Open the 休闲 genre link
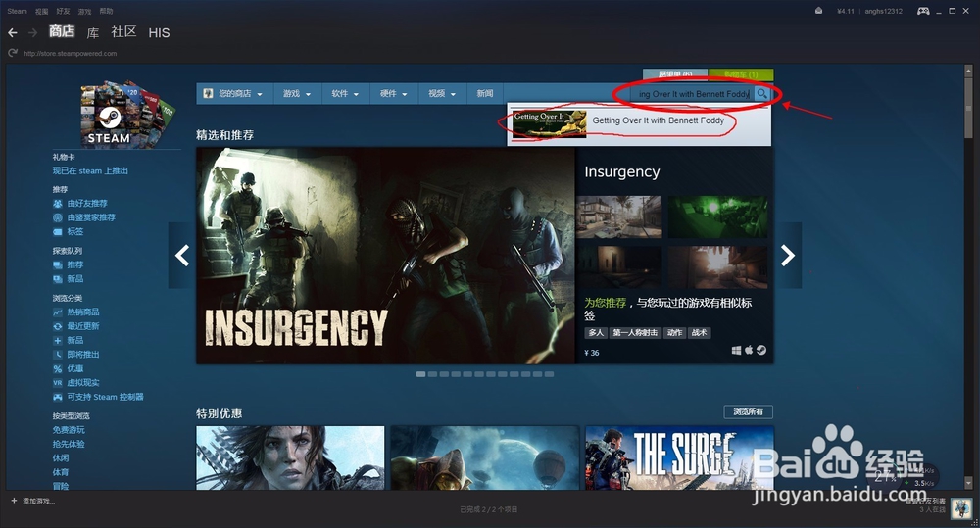Screen dimensions: 980x528 (x=61, y=458)
